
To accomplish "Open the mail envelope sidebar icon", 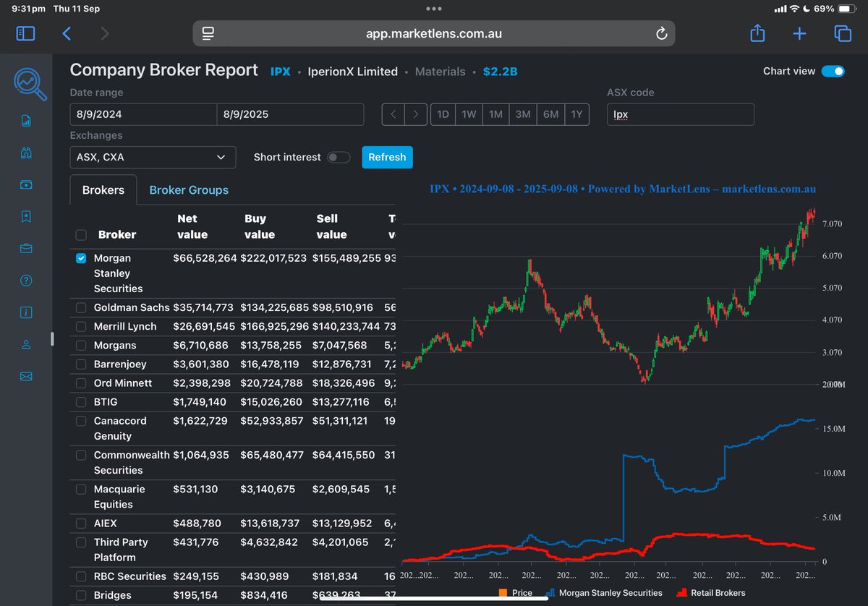I will click(x=26, y=376).
